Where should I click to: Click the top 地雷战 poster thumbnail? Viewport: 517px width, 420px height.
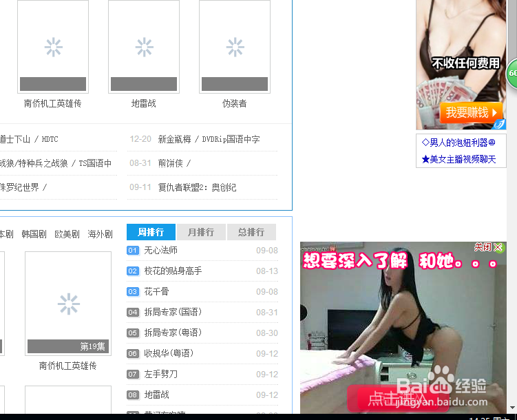click(x=144, y=47)
